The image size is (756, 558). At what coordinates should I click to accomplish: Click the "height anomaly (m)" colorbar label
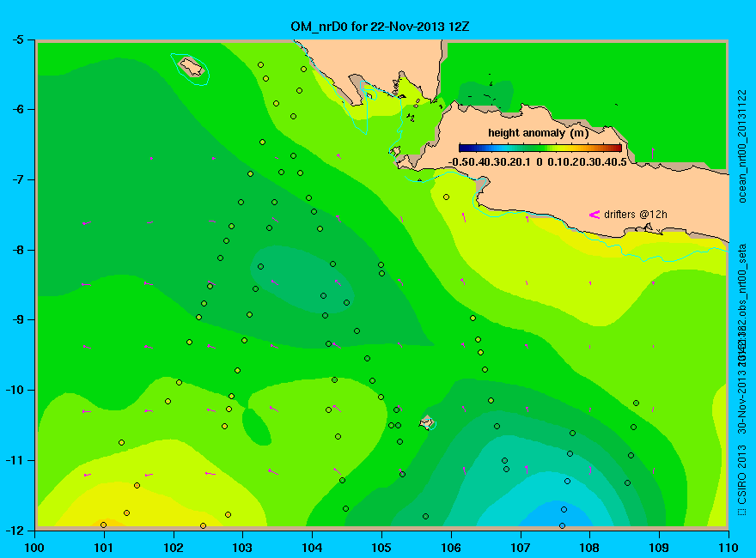point(538,133)
